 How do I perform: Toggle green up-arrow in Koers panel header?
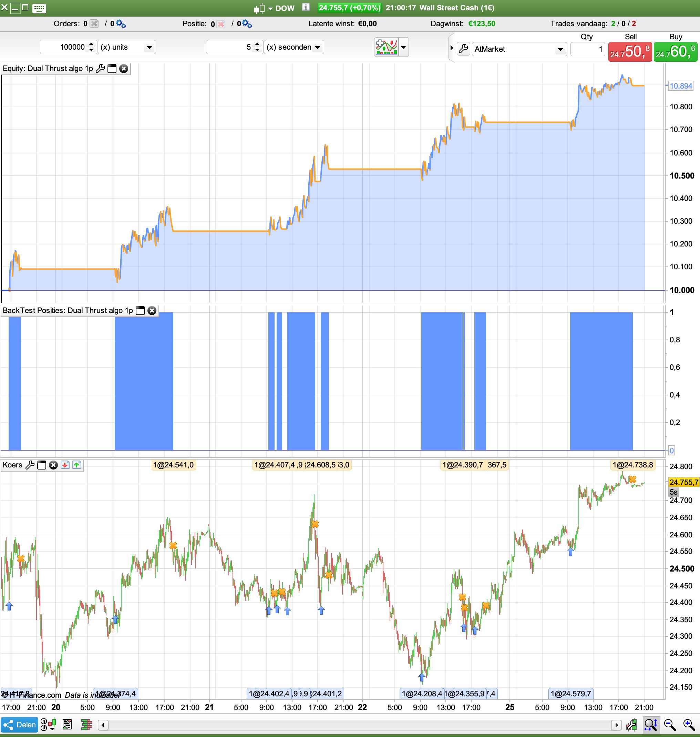[76, 465]
